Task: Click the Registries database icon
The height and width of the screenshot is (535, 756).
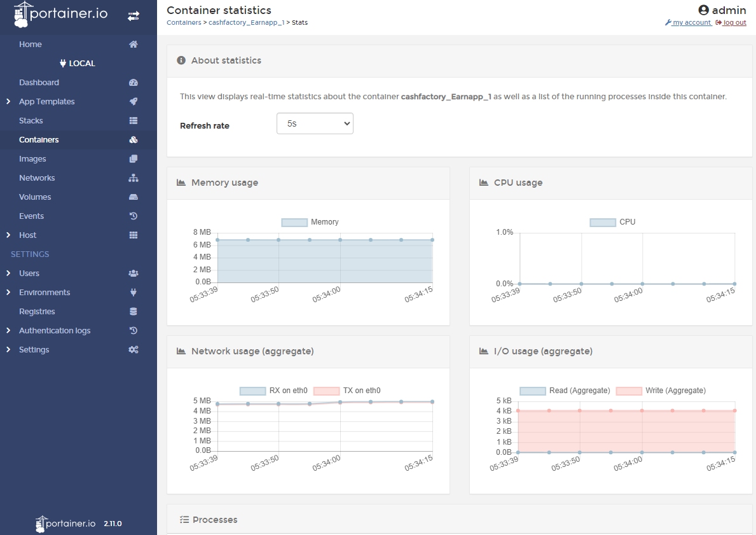Action: [134, 312]
